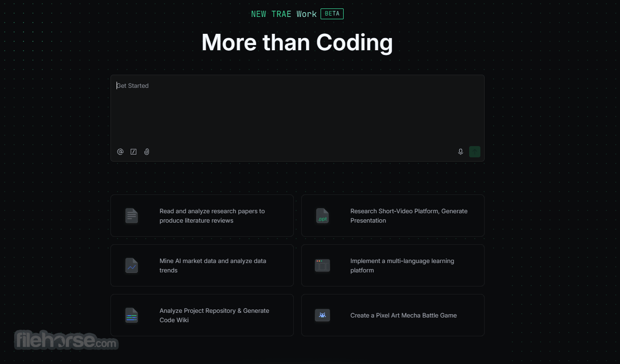The width and height of the screenshot is (620, 364).
Task: Click the NEW TRAE Work label
Action: coord(284,14)
